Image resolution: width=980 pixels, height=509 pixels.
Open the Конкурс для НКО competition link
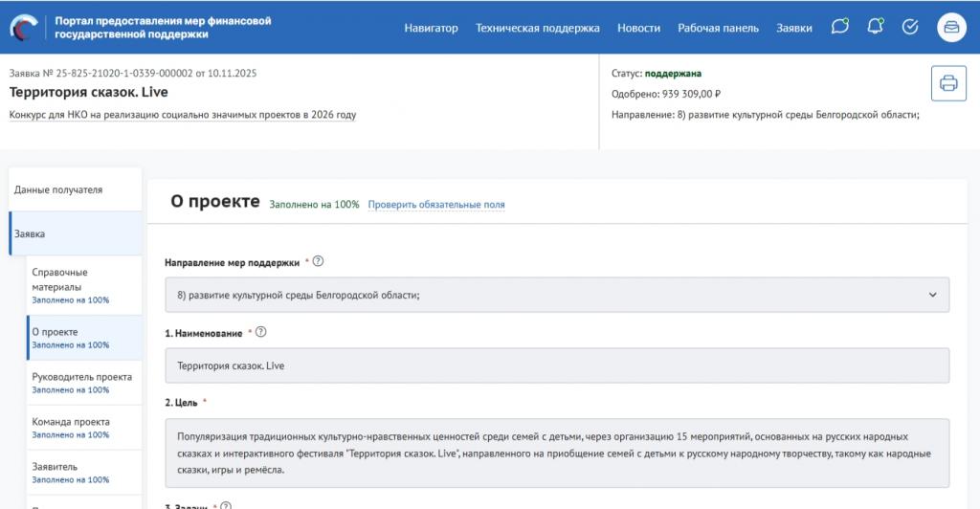(182, 115)
